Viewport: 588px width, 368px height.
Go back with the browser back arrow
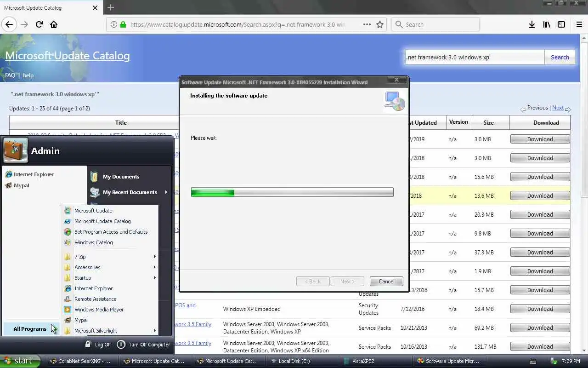coord(9,24)
